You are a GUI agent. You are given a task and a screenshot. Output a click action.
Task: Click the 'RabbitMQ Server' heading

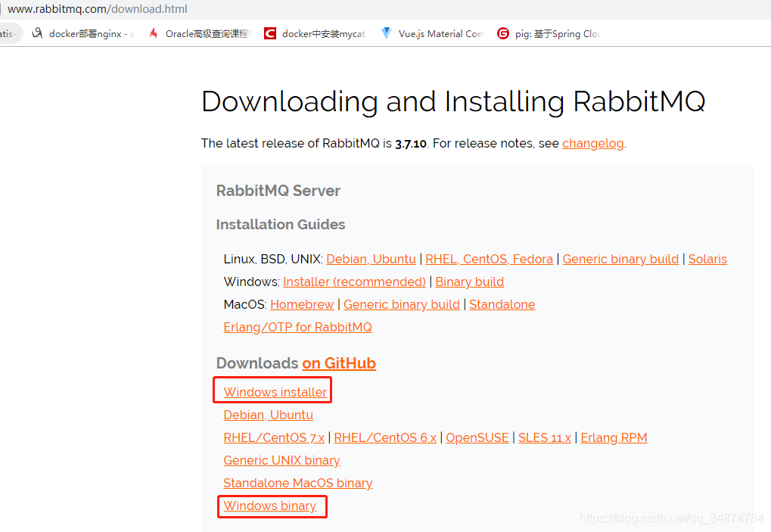click(278, 191)
